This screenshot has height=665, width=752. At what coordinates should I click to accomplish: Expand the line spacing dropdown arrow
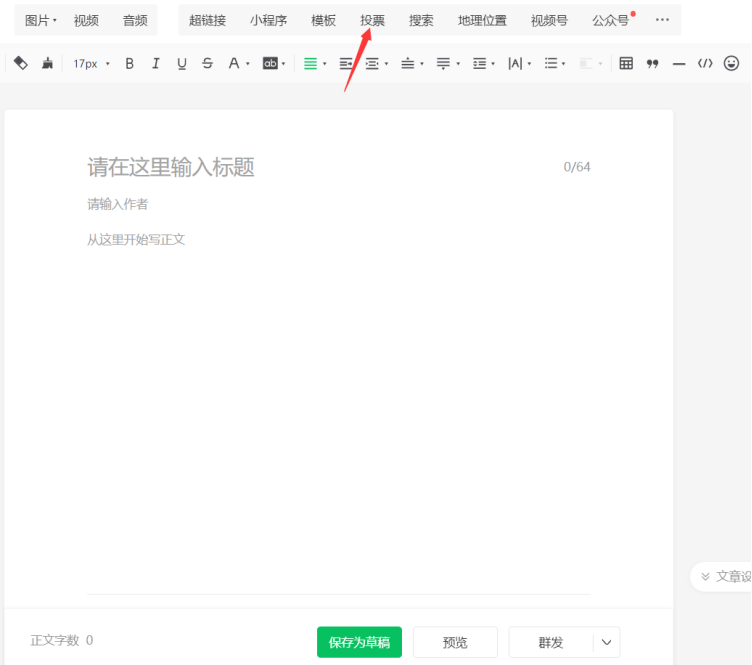pos(493,64)
